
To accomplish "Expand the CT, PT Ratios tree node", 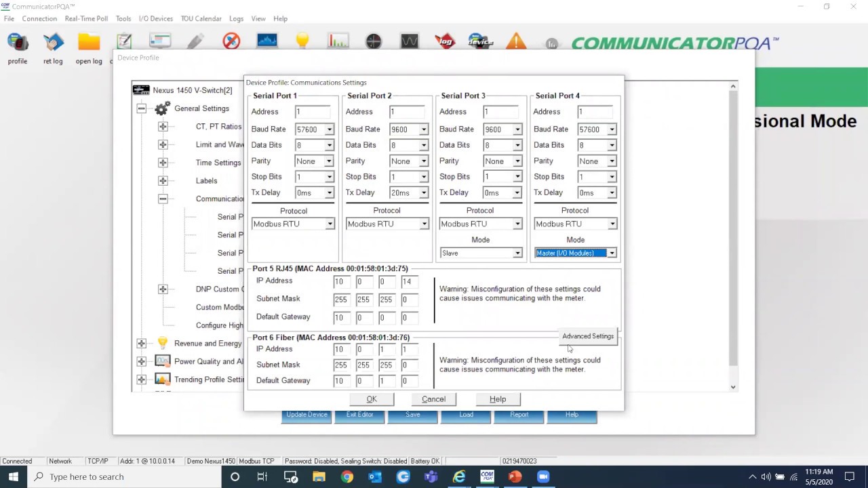I will coord(163,127).
